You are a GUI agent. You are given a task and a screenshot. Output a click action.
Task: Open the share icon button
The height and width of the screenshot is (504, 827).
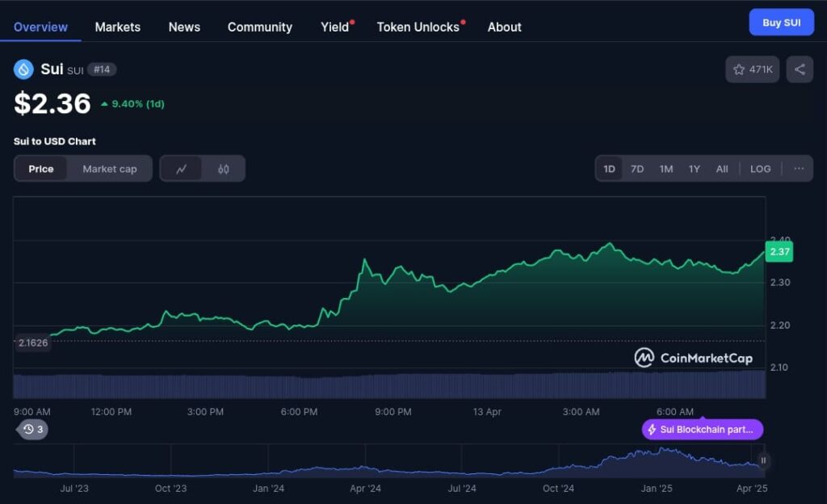800,69
